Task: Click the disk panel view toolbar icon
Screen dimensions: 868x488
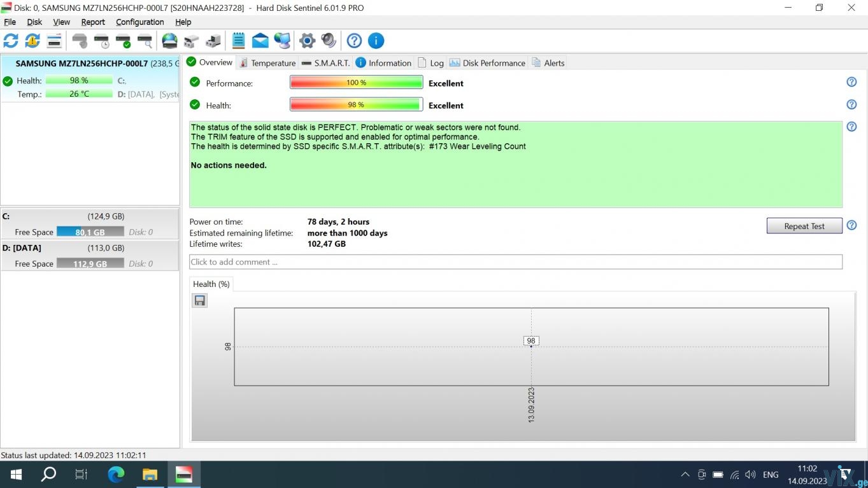Action: coord(55,41)
